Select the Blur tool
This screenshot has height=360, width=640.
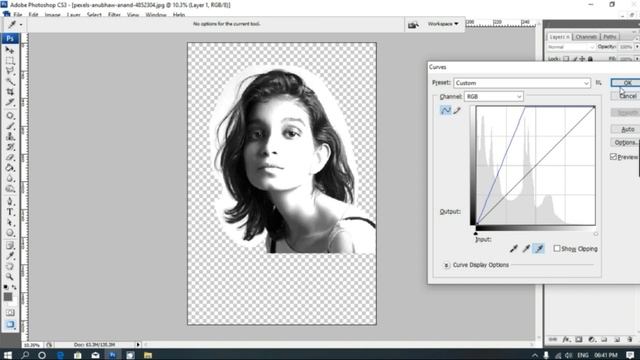10,179
